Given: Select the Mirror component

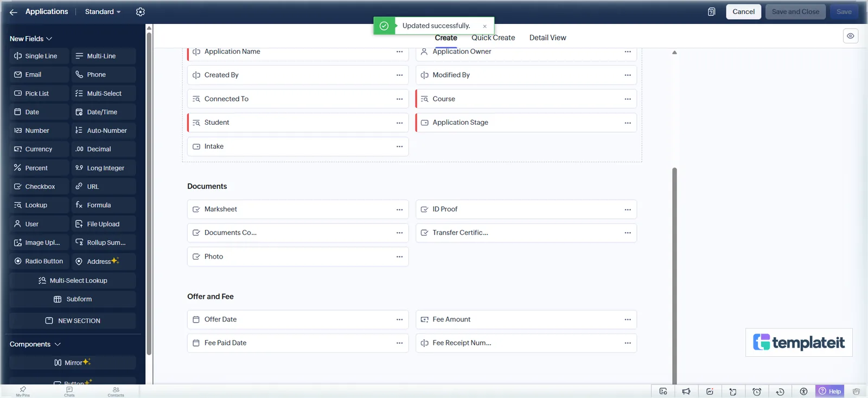Looking at the screenshot, I should (x=73, y=363).
